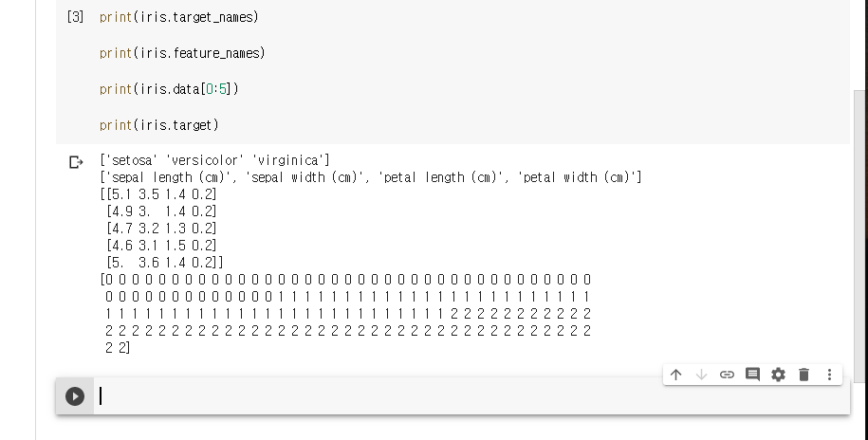Click the [4.6 3.1 1.5 0.2] output row
Viewport: 868px width, 440px height.
(x=161, y=246)
